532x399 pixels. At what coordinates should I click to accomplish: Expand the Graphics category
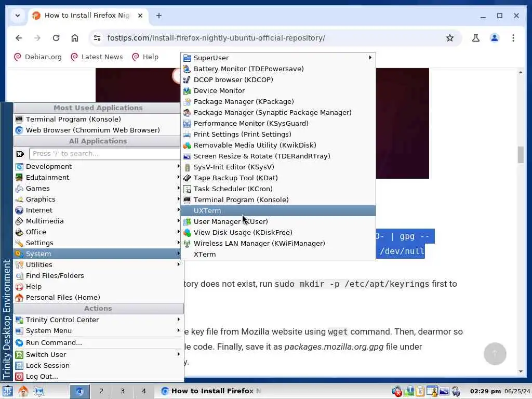click(97, 199)
